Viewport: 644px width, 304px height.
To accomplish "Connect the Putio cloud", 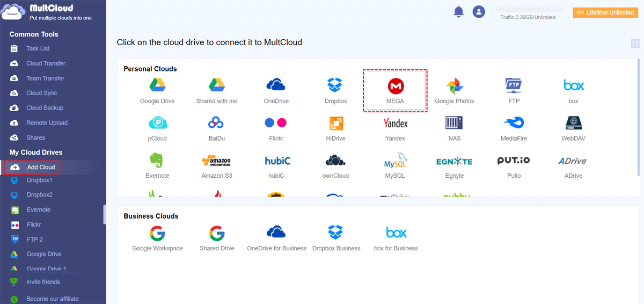I will [x=514, y=165].
